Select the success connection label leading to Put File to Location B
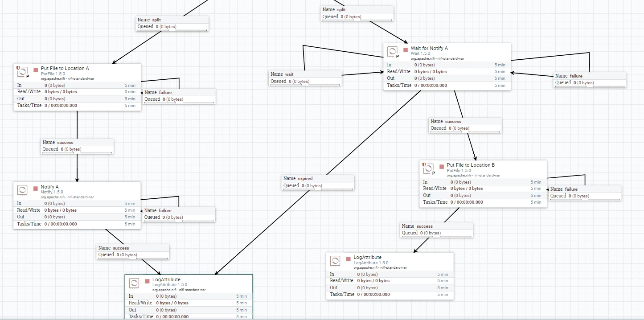 click(x=465, y=125)
